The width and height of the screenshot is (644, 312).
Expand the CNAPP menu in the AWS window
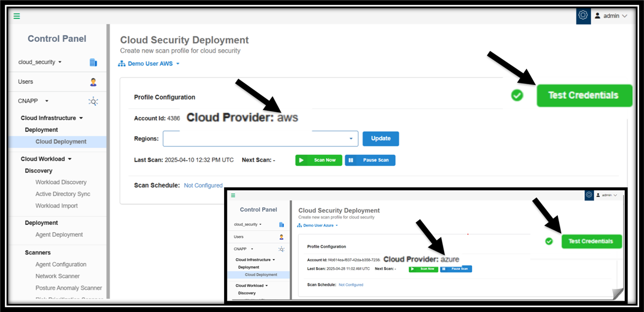34,100
